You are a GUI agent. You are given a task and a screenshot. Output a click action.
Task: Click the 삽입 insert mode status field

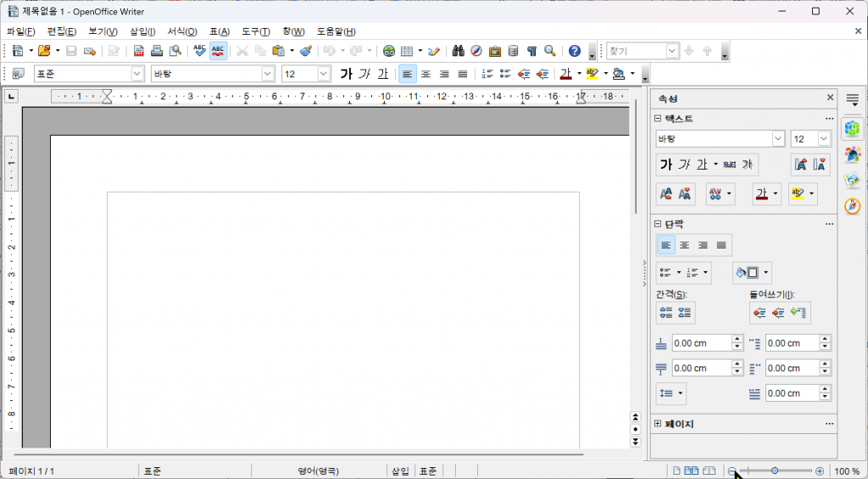[x=400, y=471]
